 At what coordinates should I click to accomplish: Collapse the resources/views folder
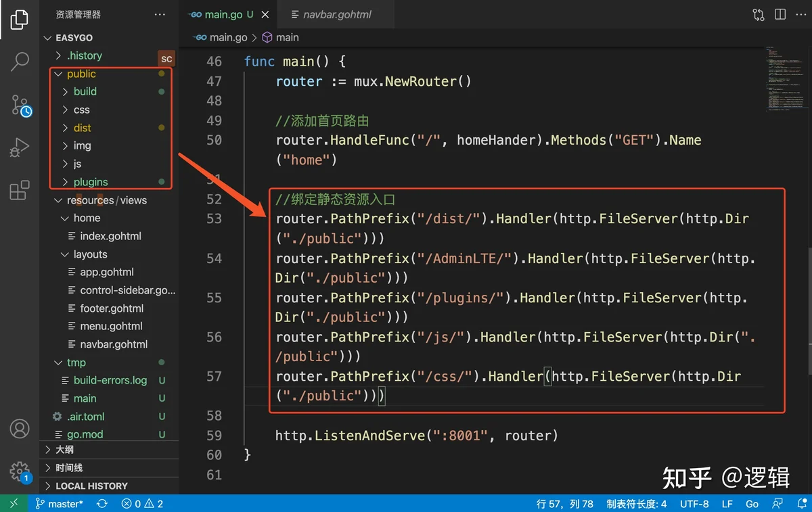point(108,200)
